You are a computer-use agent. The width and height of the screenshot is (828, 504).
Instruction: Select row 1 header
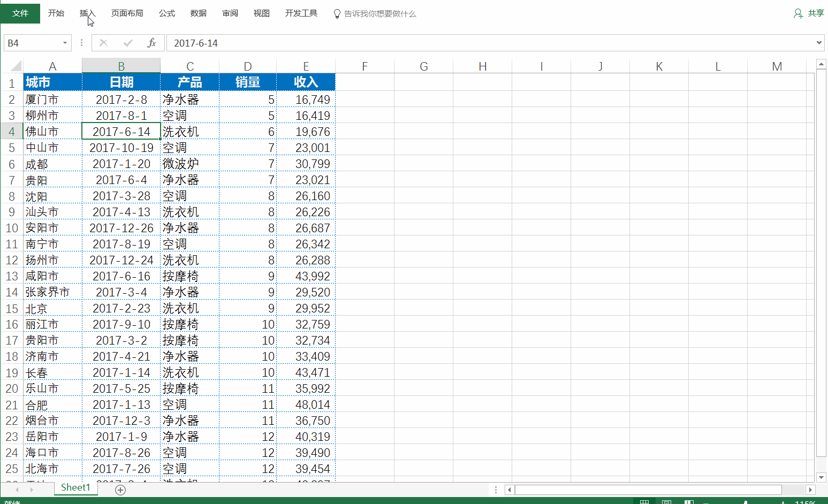12,83
